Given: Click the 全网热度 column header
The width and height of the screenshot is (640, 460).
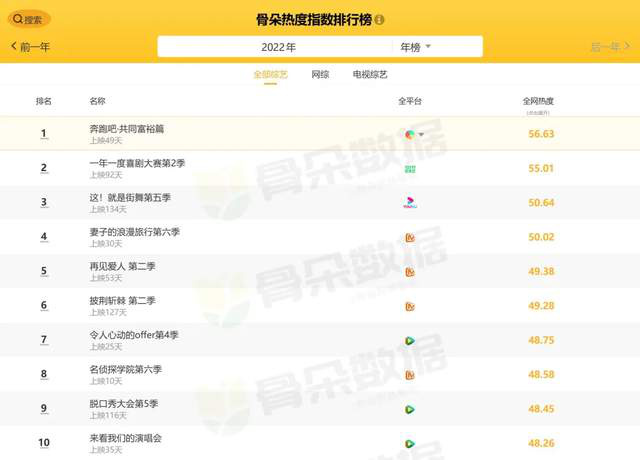Looking at the screenshot, I should 538,101.
